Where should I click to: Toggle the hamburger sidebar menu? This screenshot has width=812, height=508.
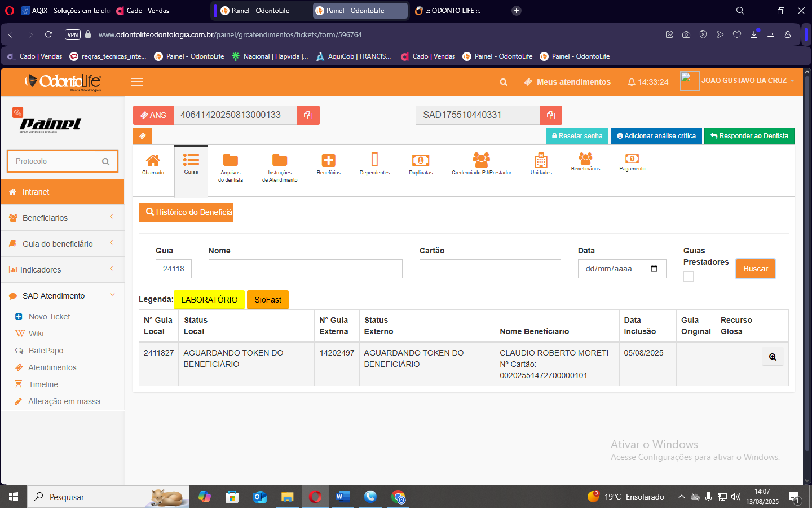click(x=137, y=82)
